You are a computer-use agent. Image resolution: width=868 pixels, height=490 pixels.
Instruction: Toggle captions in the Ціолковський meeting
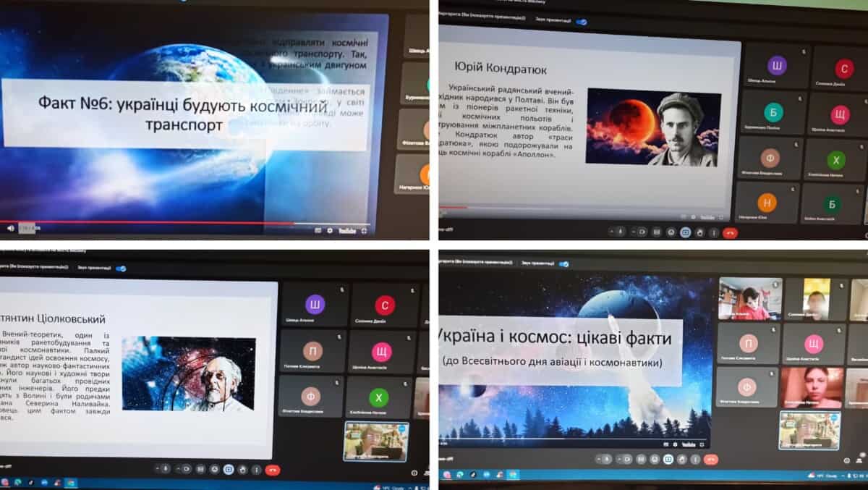tap(201, 469)
